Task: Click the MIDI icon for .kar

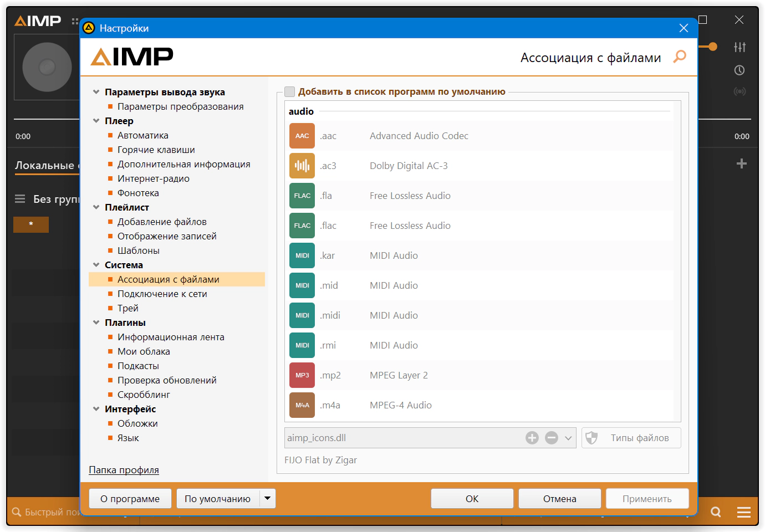Action: coord(302,255)
